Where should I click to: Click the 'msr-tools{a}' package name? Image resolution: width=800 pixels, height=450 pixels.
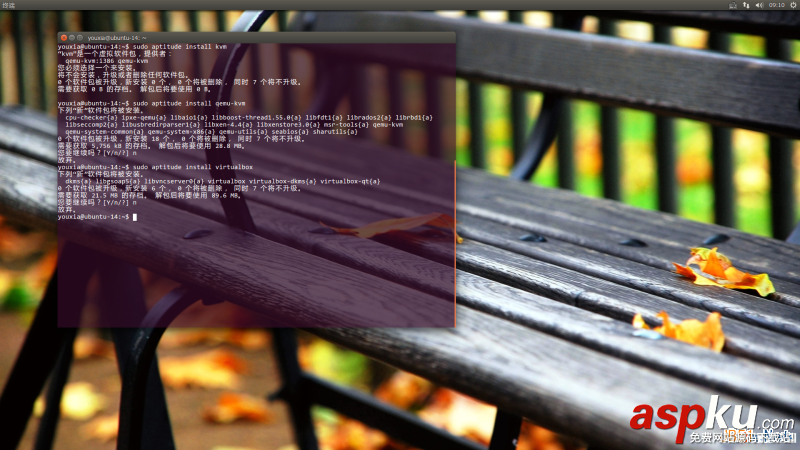pos(346,124)
